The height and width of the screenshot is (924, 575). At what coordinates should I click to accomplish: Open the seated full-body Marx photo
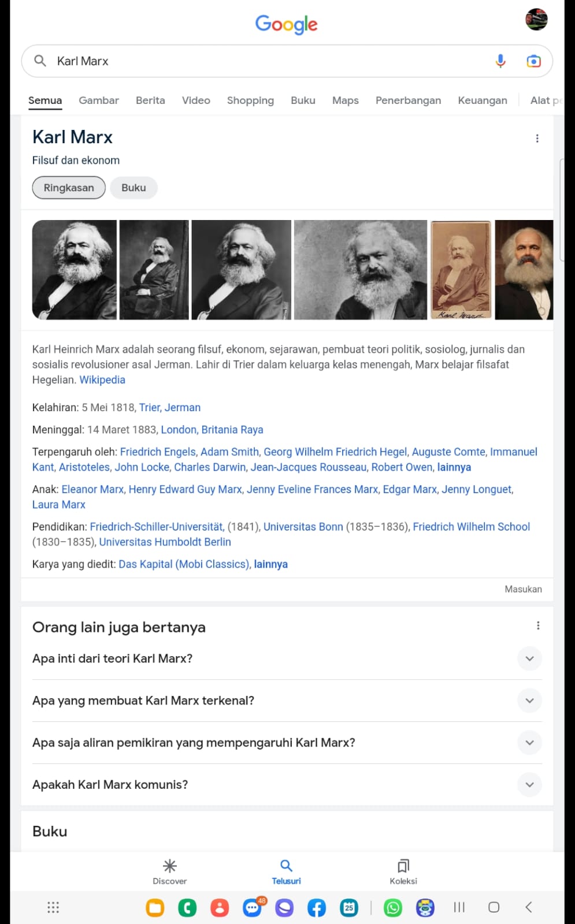coord(154,270)
